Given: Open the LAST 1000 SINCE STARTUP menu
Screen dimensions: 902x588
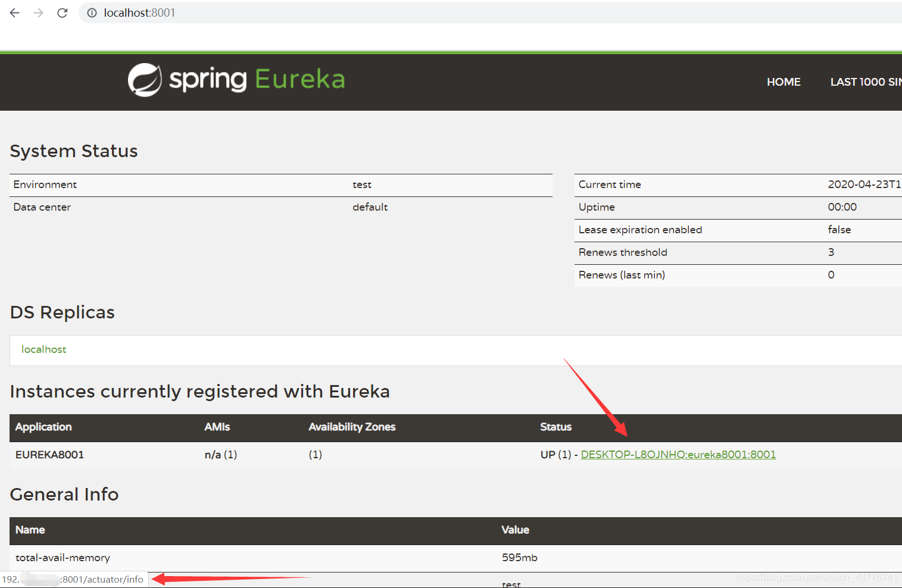Looking at the screenshot, I should pyautogui.click(x=866, y=82).
